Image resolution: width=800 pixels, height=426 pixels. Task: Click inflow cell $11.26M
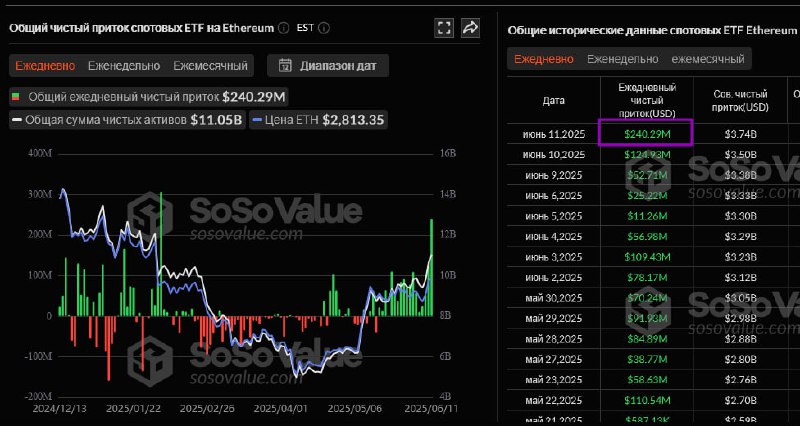tap(647, 216)
